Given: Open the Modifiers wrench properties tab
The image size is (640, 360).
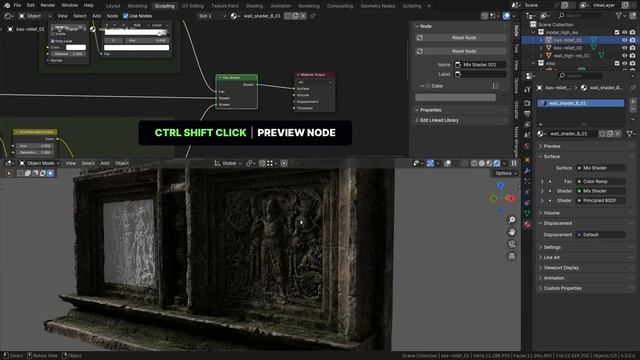Looking at the screenshot, I should (527, 170).
